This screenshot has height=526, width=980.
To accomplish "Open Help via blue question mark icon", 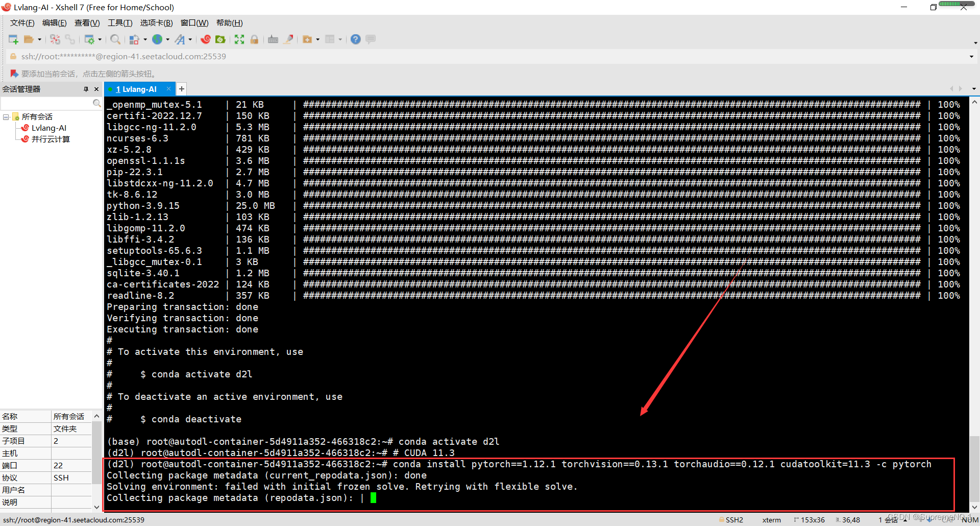I will pyautogui.click(x=356, y=39).
